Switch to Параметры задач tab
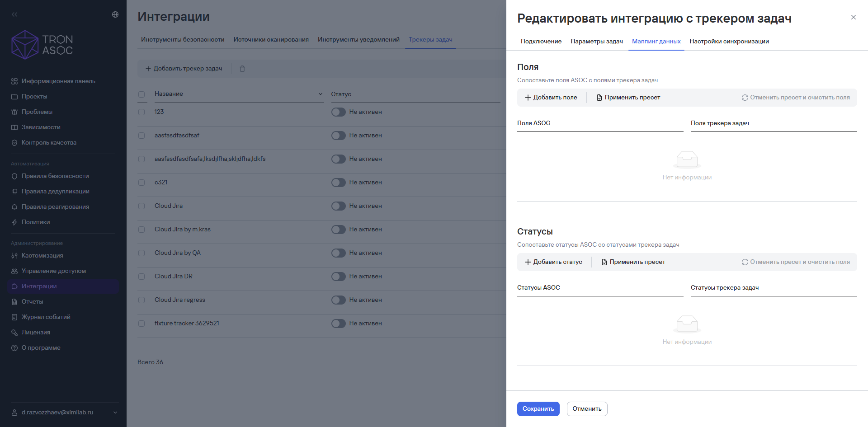Screen dimensions: 868x427 pos(597,42)
